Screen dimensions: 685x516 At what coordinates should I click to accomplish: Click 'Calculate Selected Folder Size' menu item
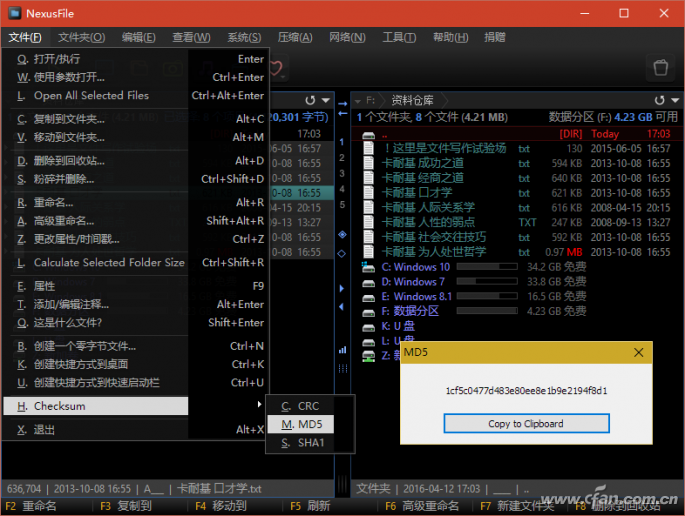point(108,263)
